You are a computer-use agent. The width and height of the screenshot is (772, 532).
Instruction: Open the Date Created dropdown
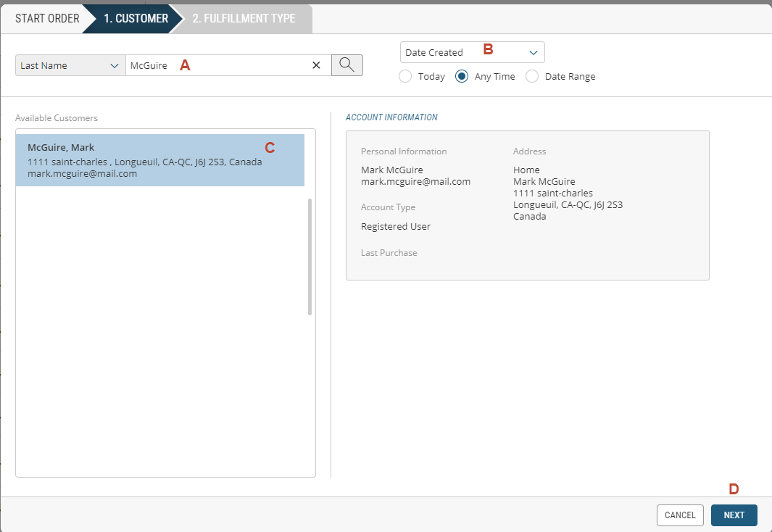click(x=472, y=52)
